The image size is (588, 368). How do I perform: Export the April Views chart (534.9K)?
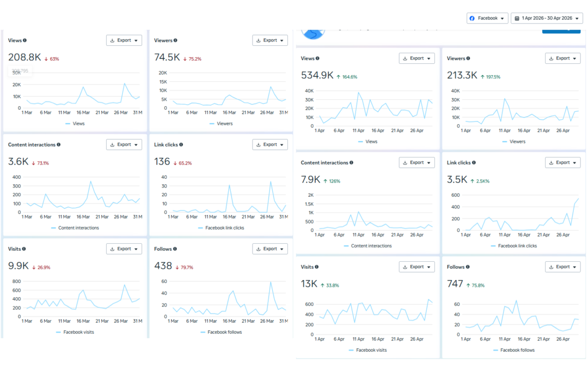(x=416, y=58)
